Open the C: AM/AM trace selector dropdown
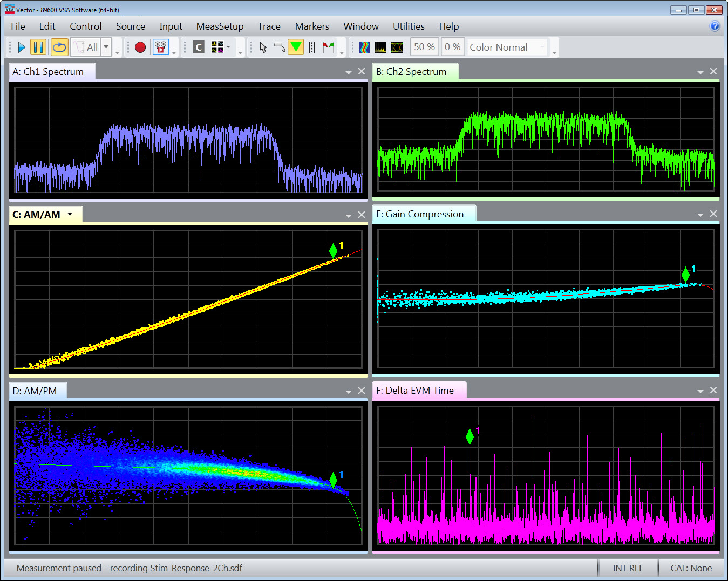 [x=69, y=214]
